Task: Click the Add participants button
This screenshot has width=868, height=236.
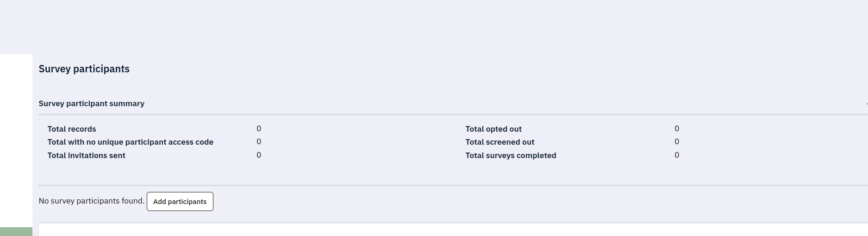Action: tap(180, 202)
